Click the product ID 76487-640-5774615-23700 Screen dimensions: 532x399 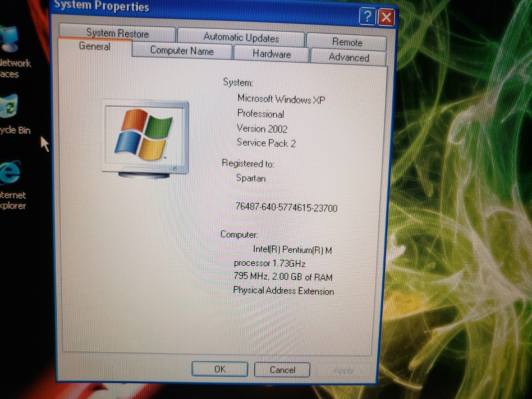(x=286, y=207)
